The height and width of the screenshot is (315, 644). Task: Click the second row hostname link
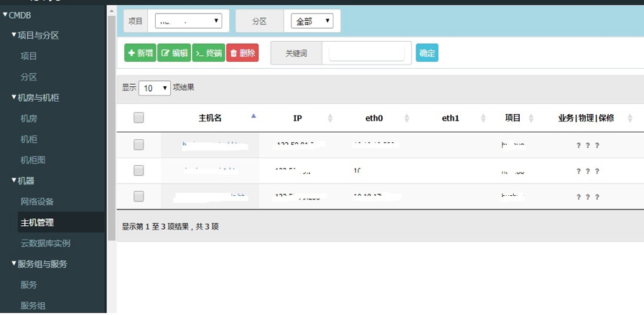click(x=210, y=171)
